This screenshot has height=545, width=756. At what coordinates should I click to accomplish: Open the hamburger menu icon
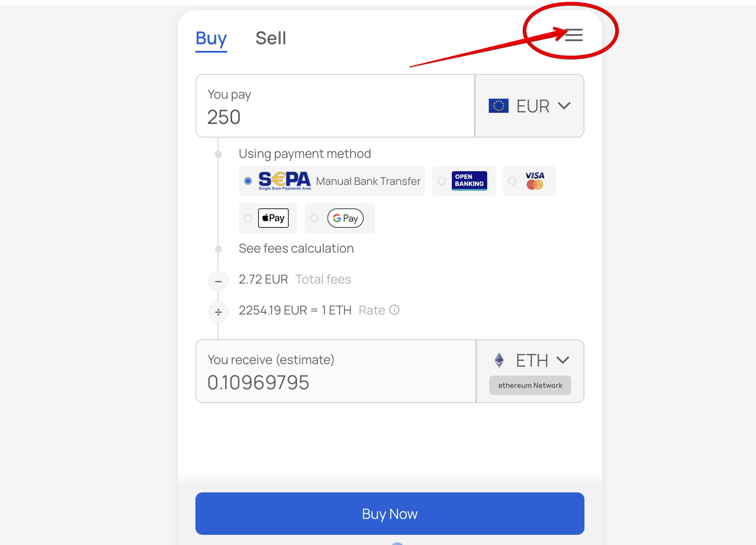coord(573,35)
